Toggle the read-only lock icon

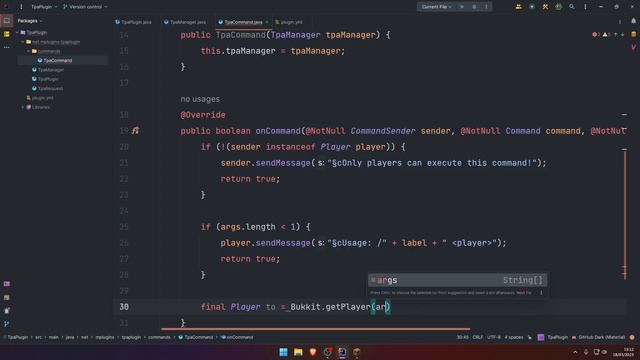tap(530, 337)
